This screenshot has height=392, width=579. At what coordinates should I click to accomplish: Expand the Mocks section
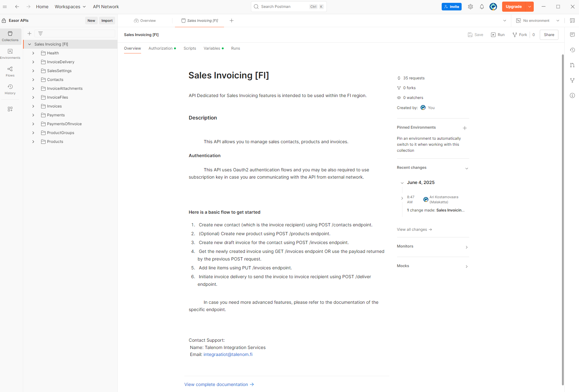(x=467, y=266)
